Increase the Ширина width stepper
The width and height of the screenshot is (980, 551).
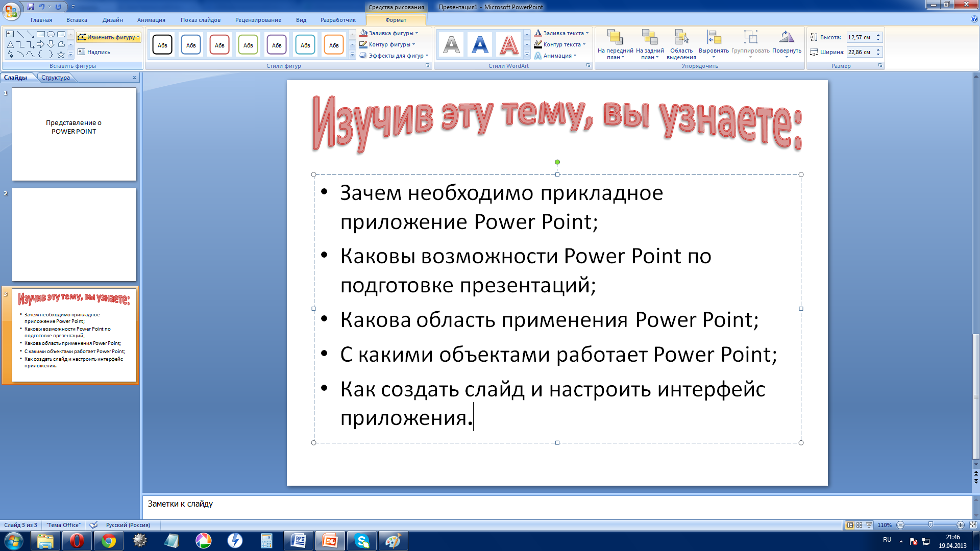point(878,49)
